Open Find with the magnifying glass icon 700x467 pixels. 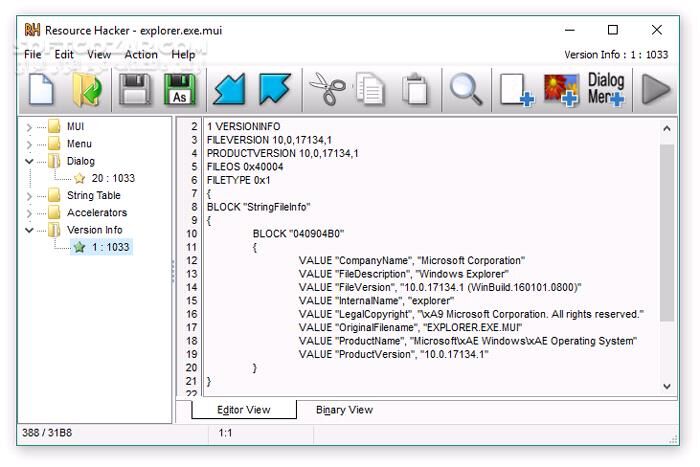pos(465,89)
